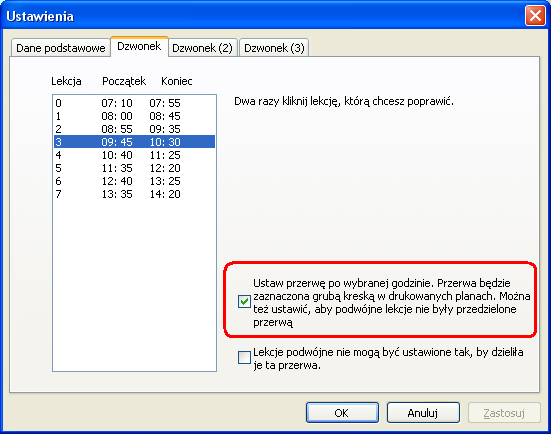Screen dimensions: 551x434
Task: Select lesson 4 starting at 10:40
Action: pos(134,155)
